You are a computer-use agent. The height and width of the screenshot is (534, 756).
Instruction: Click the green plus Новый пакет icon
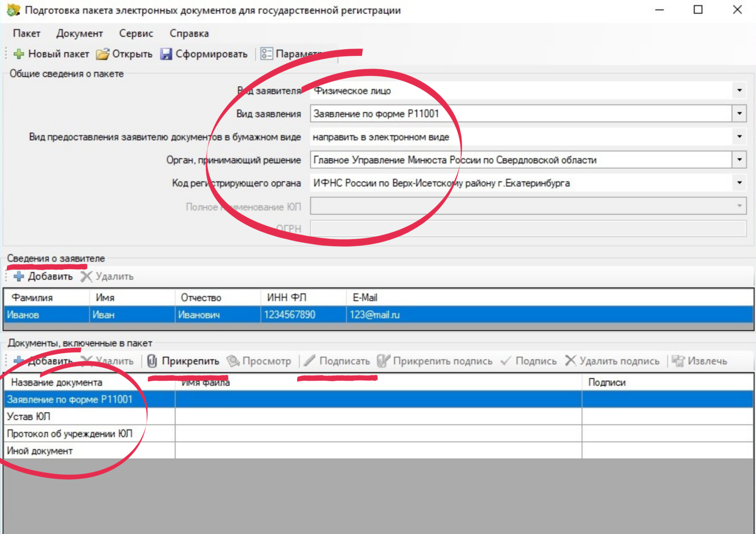tap(19, 54)
